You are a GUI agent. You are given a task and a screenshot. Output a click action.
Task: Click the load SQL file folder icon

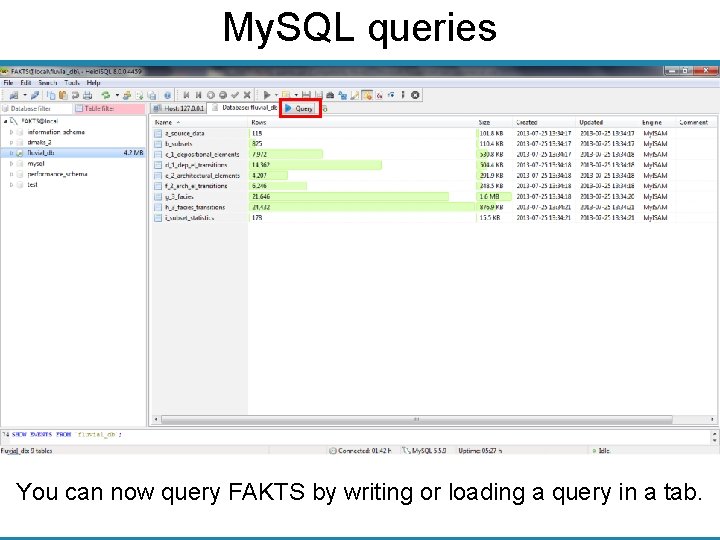(286, 95)
